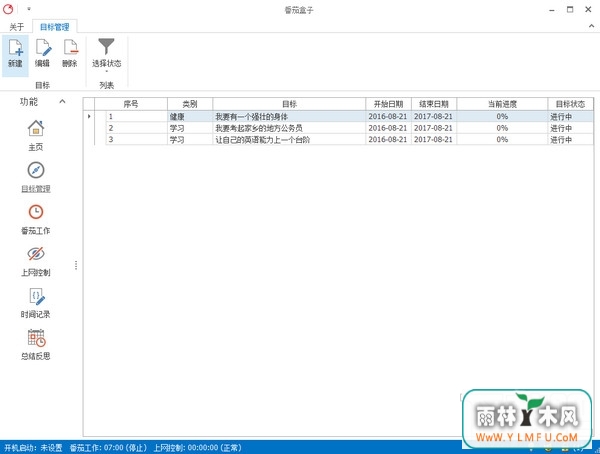Sort by the 序号 column header
This screenshot has width=600, height=454.
click(x=130, y=104)
